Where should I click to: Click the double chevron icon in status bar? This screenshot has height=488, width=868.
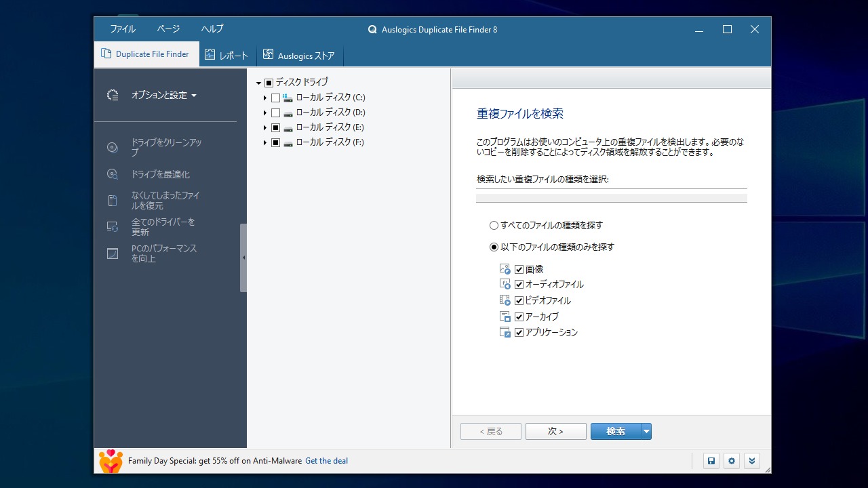click(751, 461)
